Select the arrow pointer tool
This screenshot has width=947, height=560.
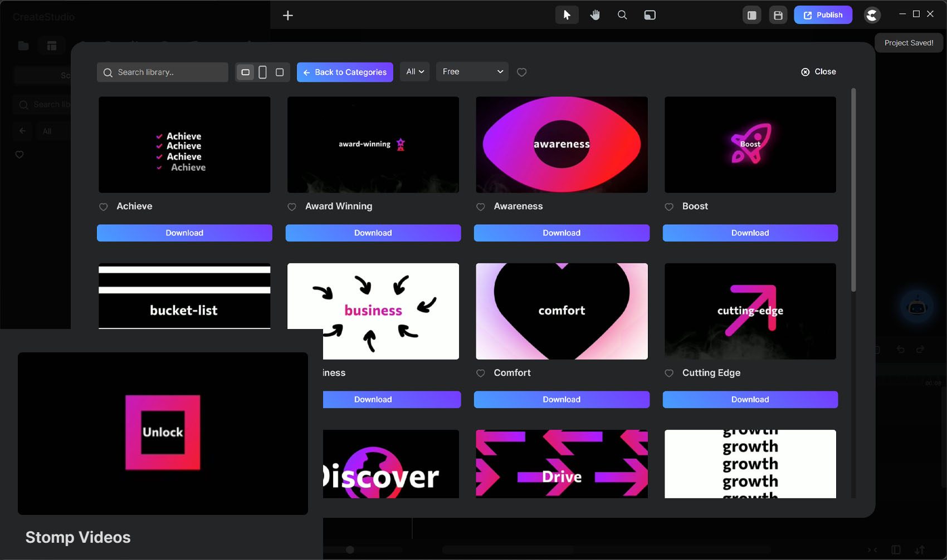[x=567, y=15]
